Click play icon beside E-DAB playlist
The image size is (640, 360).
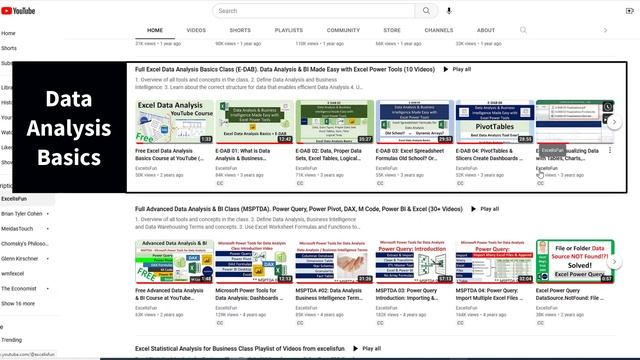click(446, 69)
